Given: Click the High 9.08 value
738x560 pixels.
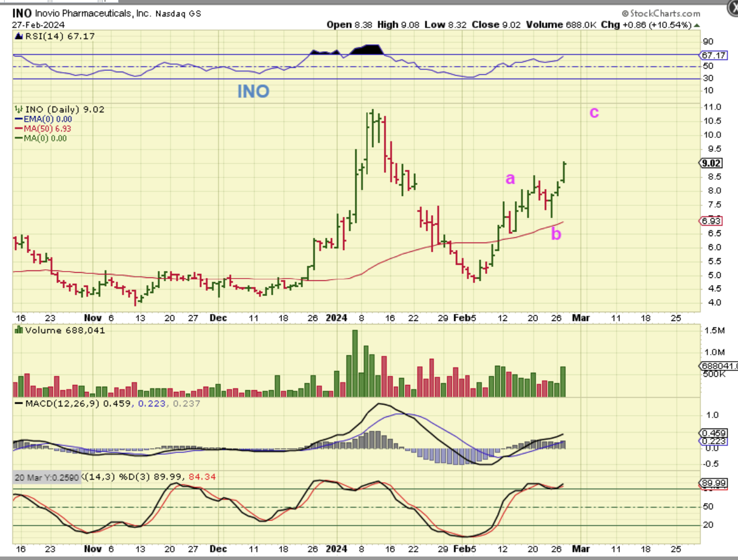Looking at the screenshot, I should click(x=398, y=24).
